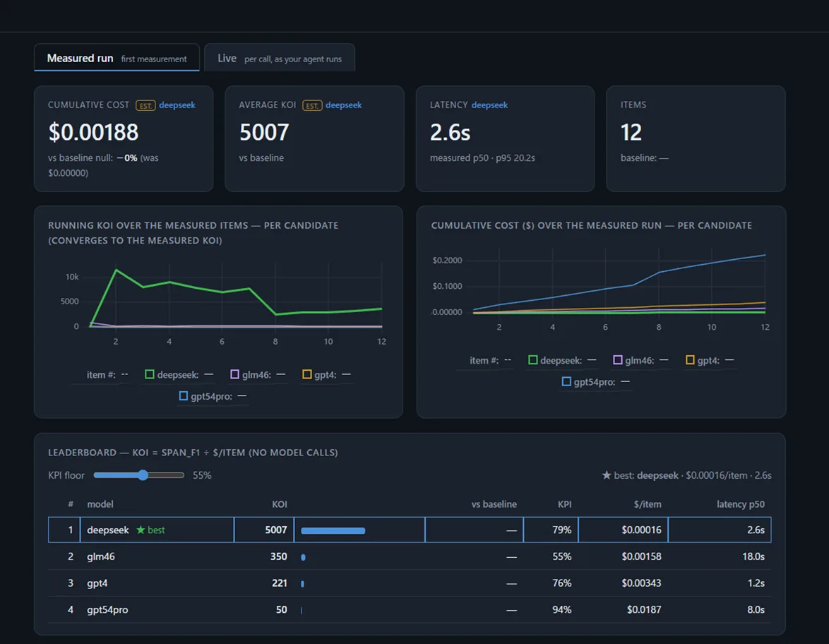Click the 1.2s latency cell

tap(756, 583)
